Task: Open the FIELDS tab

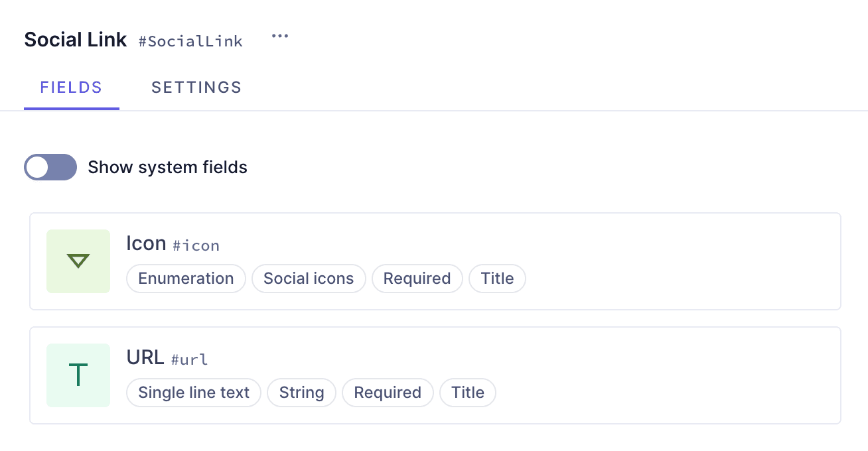Action: 72,87
